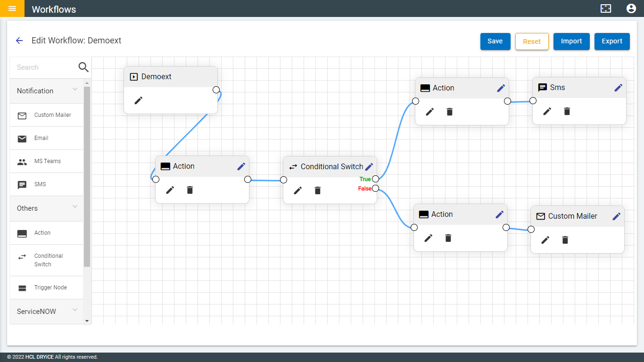
Task: Click black pencil in Conditional Switch node body
Action: [298, 190]
